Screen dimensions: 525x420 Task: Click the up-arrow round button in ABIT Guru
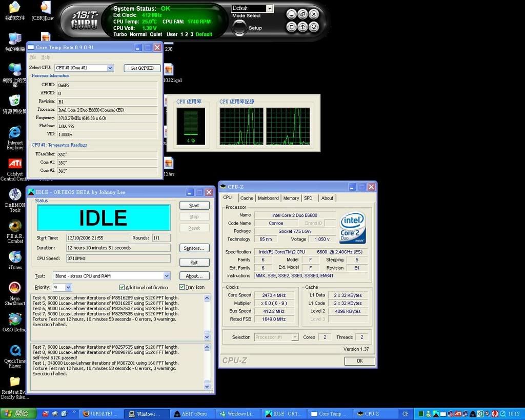pos(302,27)
